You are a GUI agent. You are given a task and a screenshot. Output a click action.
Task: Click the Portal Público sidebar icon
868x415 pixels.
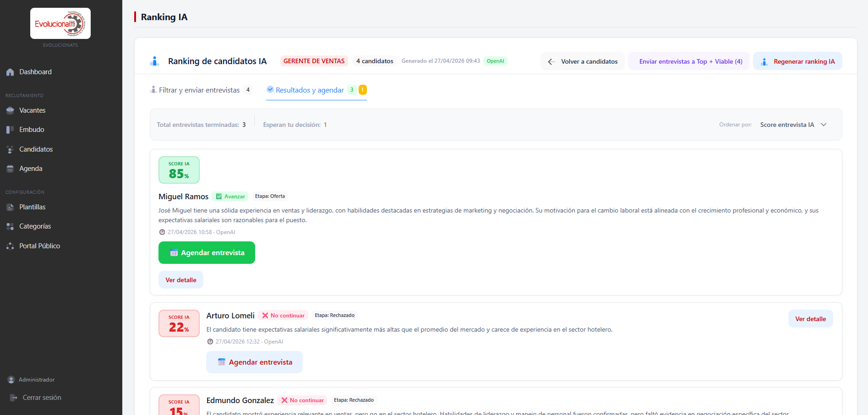tap(10, 246)
